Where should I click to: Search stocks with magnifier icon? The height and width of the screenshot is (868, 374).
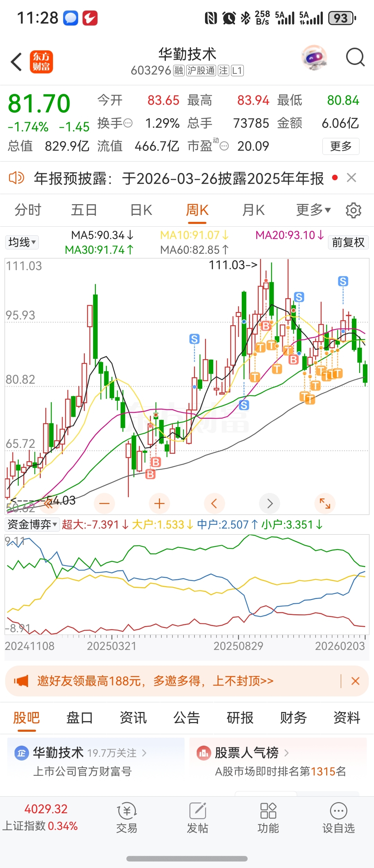(x=355, y=57)
